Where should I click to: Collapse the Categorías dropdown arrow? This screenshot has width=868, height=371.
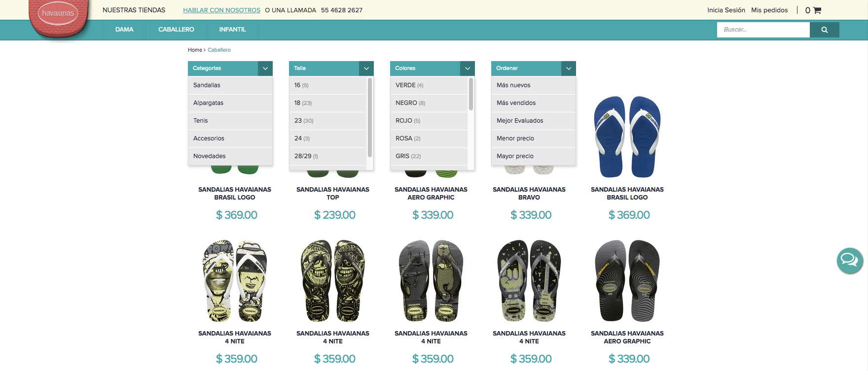click(x=265, y=68)
